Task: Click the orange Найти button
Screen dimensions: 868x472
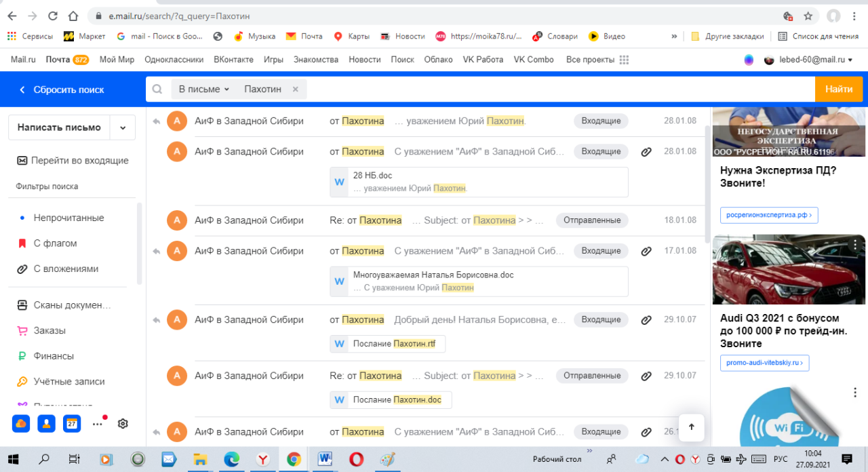Action: point(839,89)
